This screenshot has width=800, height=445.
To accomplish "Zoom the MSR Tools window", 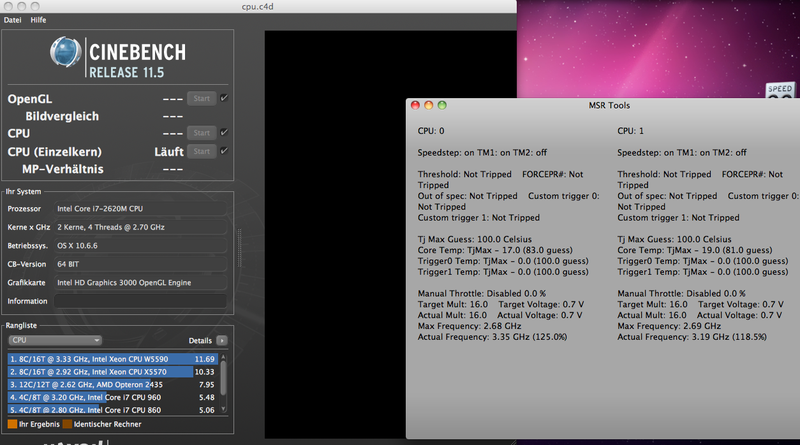I will point(442,105).
